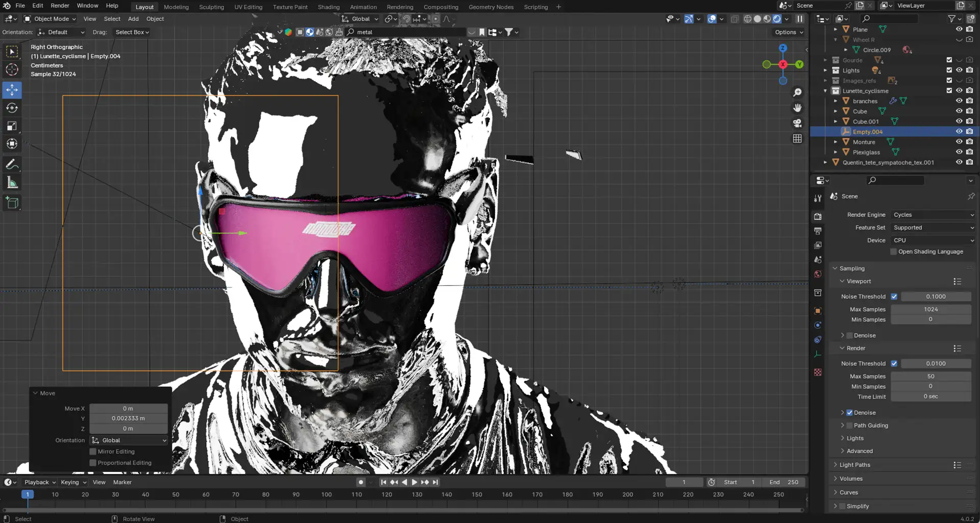
Task: Click the viewport Max Samples field
Action: (x=930, y=309)
